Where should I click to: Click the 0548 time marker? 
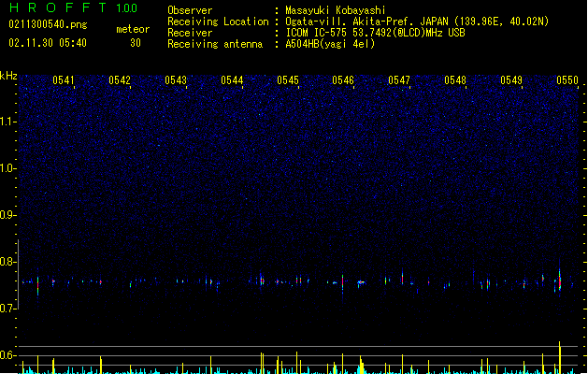tap(455, 79)
